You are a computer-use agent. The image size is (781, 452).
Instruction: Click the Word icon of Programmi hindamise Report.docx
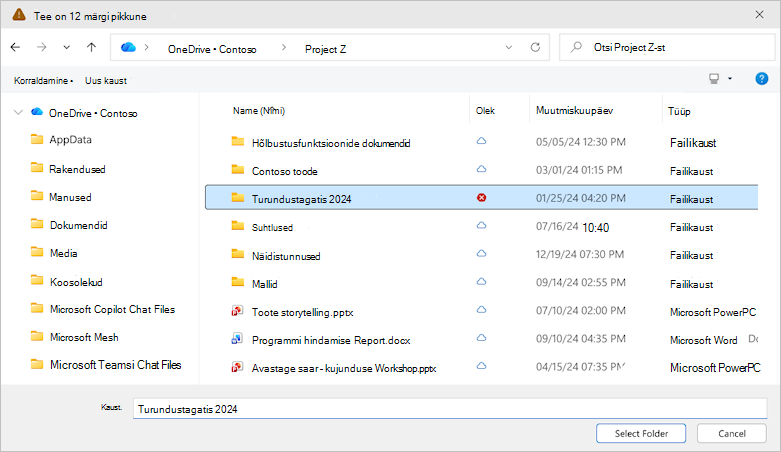[x=237, y=339]
